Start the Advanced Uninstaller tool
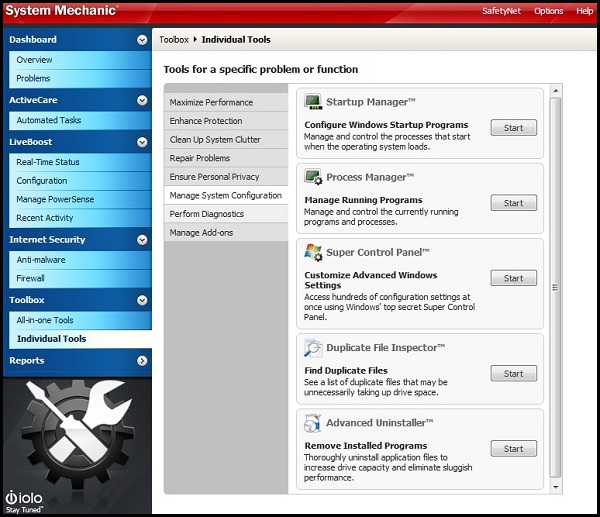 pos(514,449)
